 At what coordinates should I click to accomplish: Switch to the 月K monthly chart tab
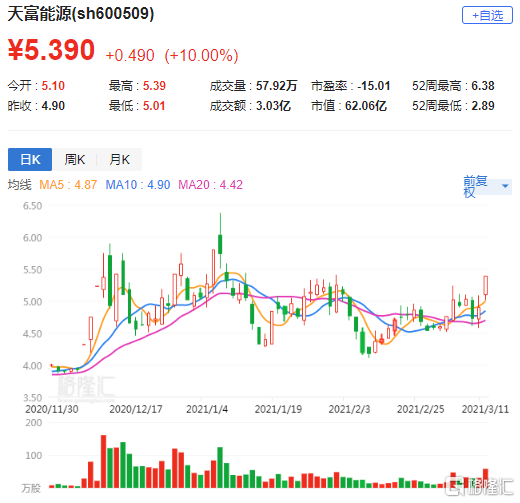(119, 159)
